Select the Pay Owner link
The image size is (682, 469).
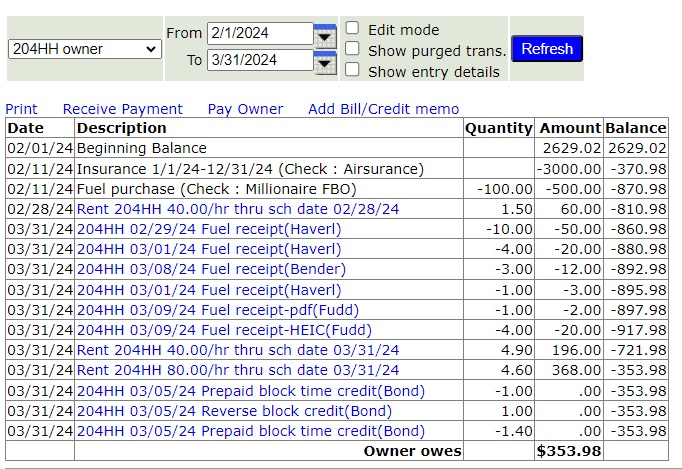[x=245, y=109]
